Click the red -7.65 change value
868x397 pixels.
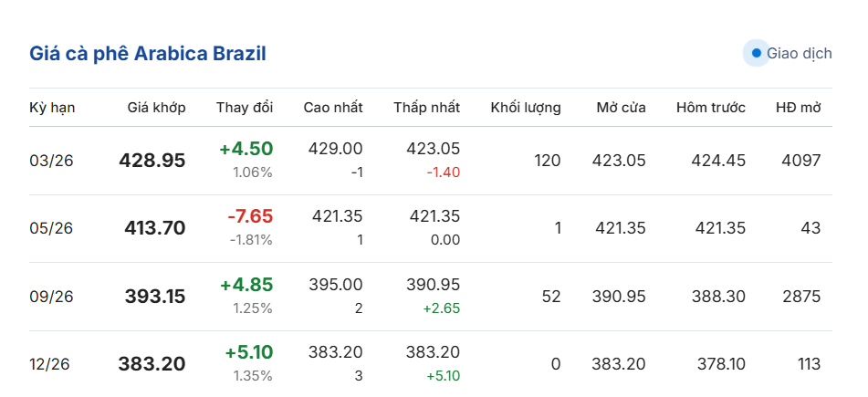pyautogui.click(x=250, y=216)
